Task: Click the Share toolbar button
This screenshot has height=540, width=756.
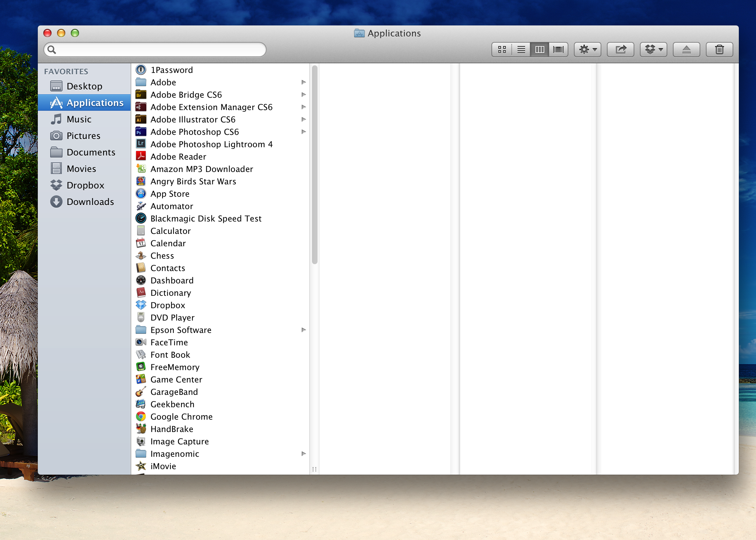Action: (x=621, y=50)
